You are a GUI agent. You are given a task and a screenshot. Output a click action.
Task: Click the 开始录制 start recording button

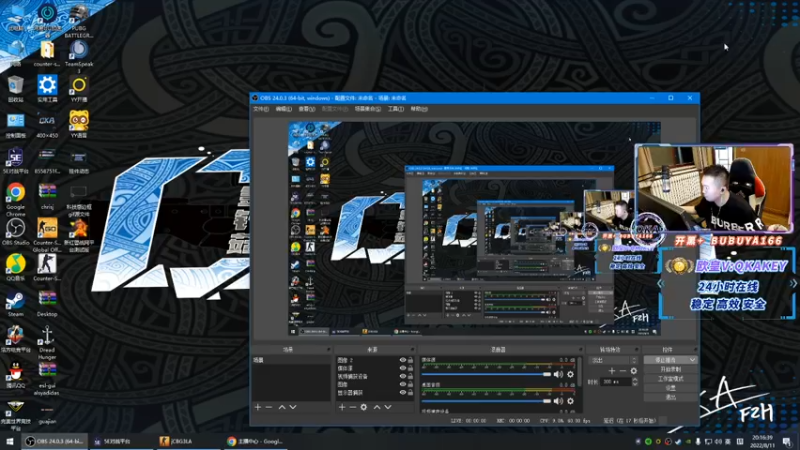(670, 369)
